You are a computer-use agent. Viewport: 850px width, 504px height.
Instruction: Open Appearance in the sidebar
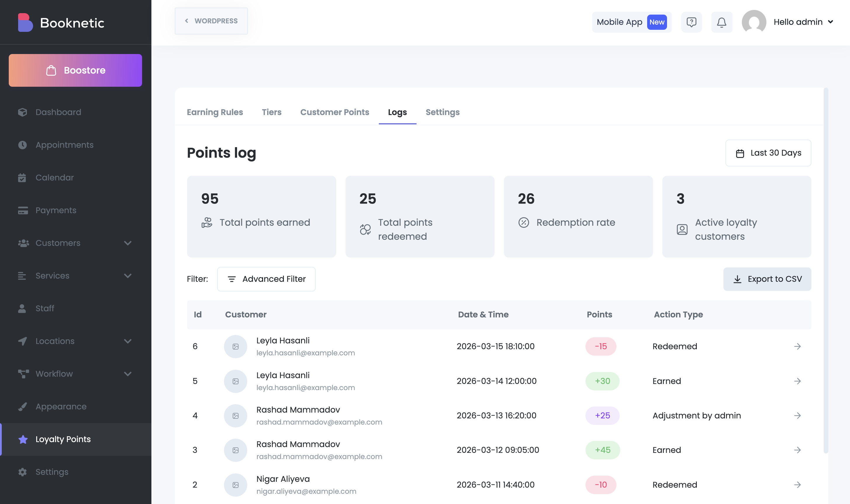[x=61, y=406]
